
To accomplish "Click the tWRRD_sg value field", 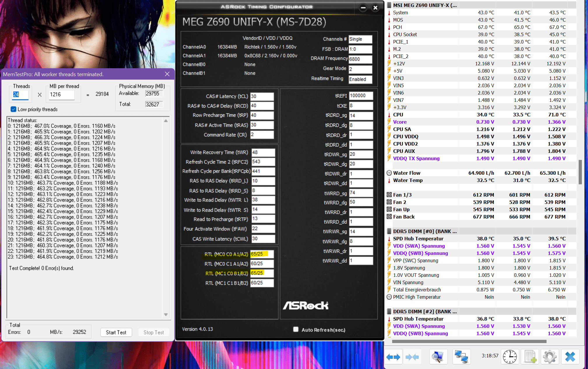I will point(361,193).
